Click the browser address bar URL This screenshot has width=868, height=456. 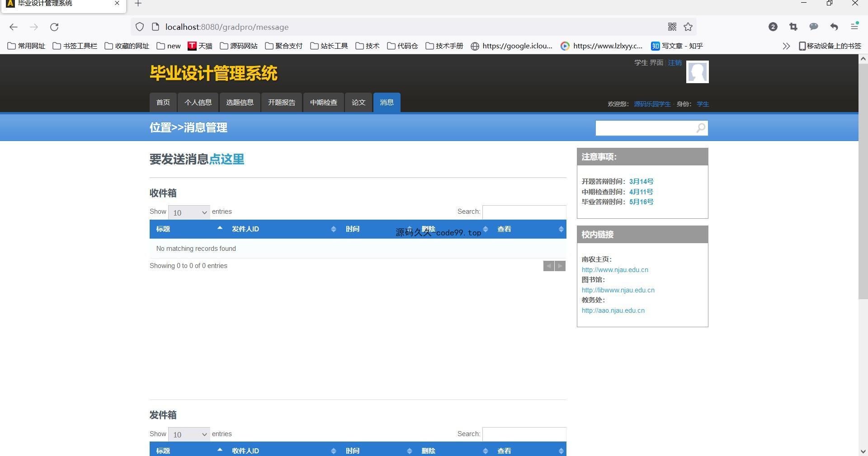(227, 27)
